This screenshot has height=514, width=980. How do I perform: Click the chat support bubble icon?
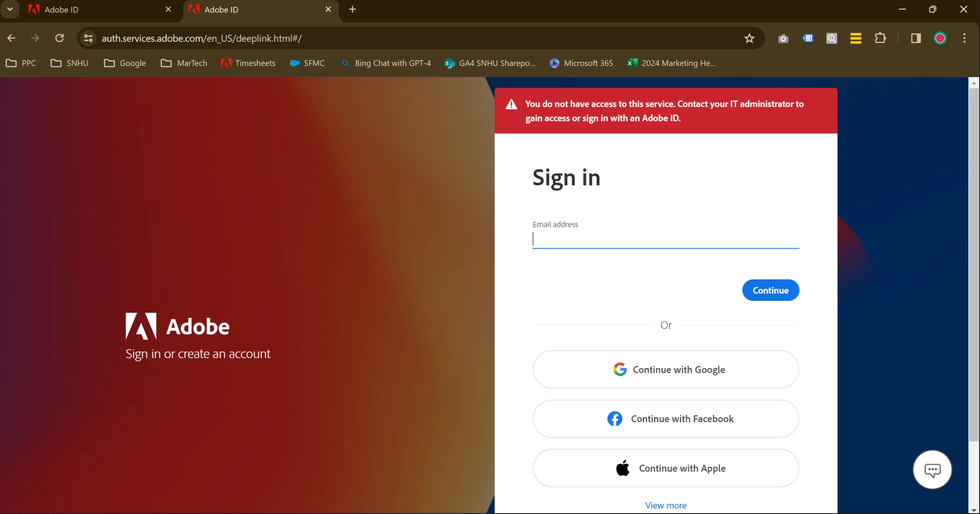(932, 469)
